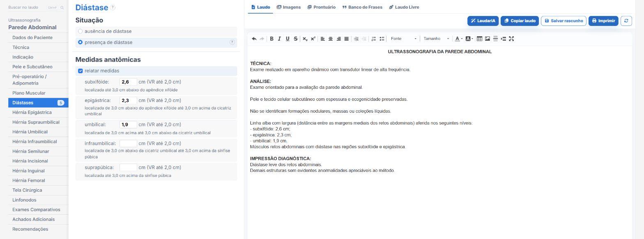Toggle italic formatting

click(x=279, y=39)
